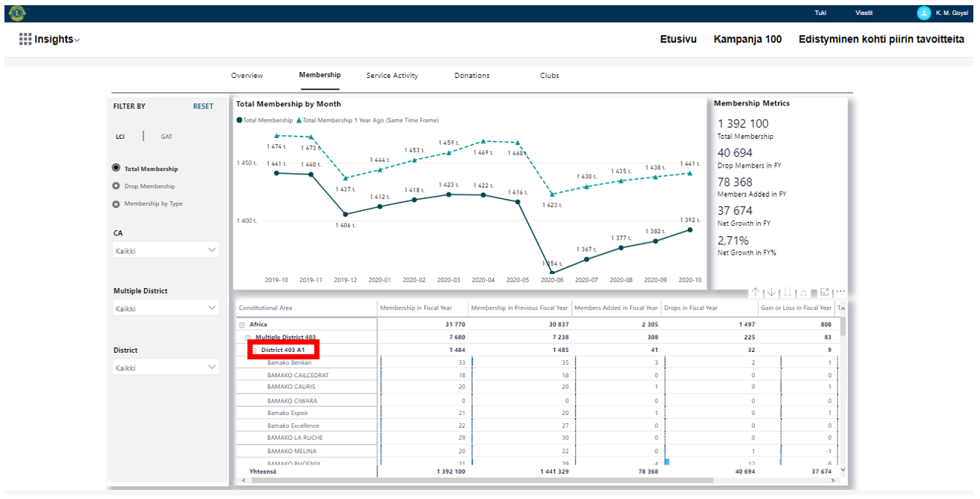Collapse the Africa row in table
This screenshot has height=499, width=980.
[x=242, y=325]
